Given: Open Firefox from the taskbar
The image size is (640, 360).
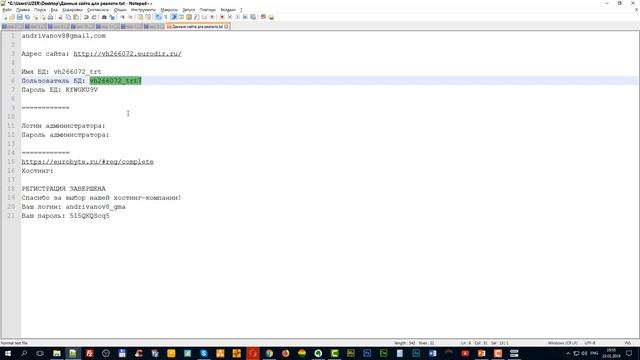Looking at the screenshot, I should [285, 353].
